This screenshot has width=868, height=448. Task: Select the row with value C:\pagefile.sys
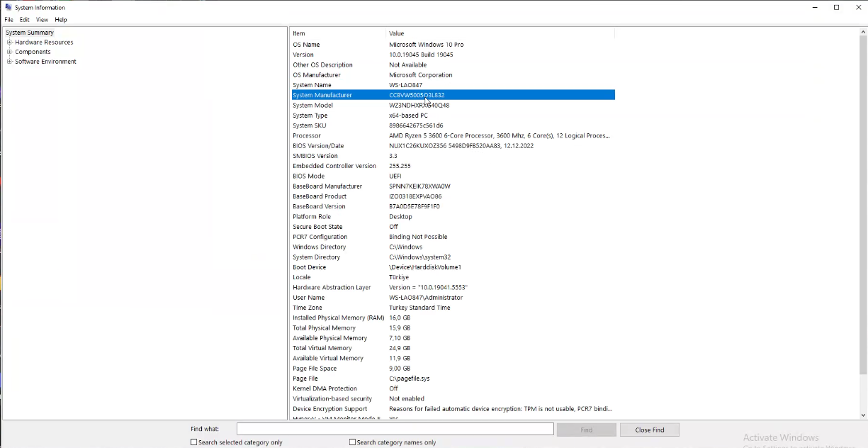coord(453,379)
